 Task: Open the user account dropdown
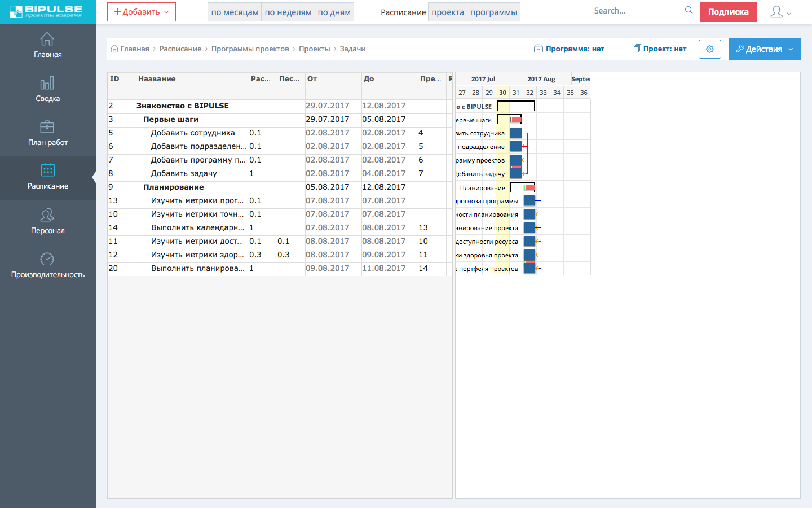[780, 12]
